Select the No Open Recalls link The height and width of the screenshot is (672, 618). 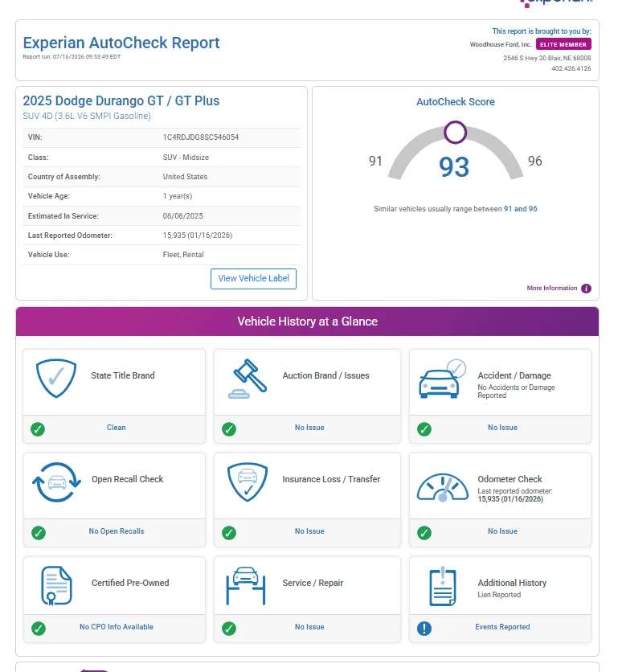[117, 531]
